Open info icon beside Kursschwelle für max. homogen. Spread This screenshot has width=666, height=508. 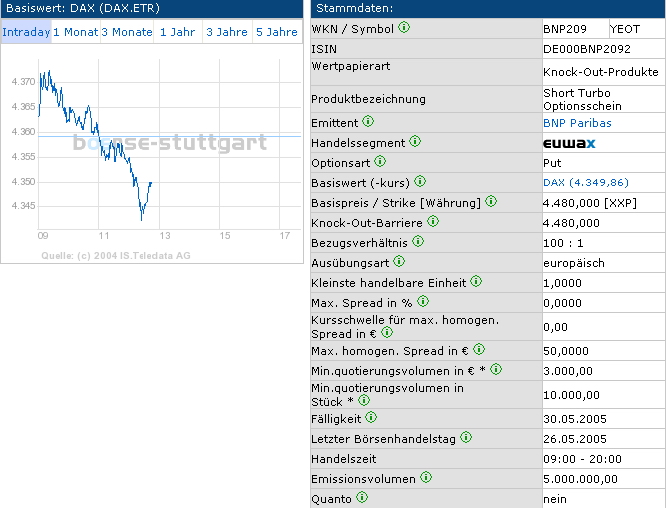[x=387, y=333]
